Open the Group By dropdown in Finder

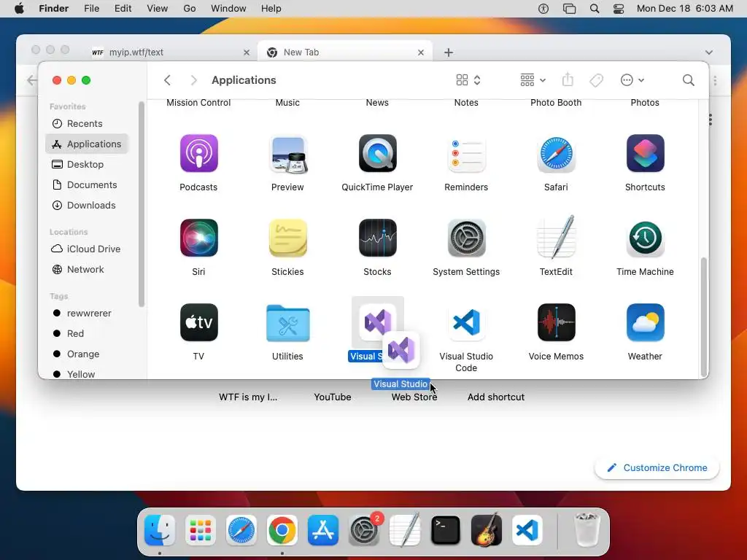(533, 80)
